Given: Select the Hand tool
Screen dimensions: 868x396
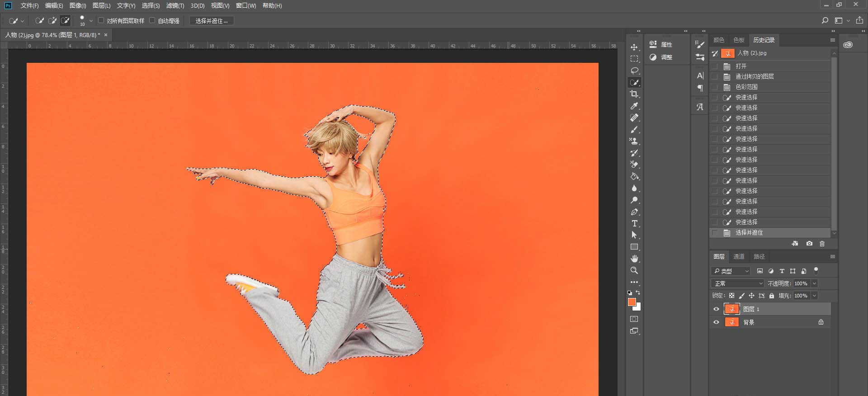Looking at the screenshot, I should pyautogui.click(x=634, y=259).
